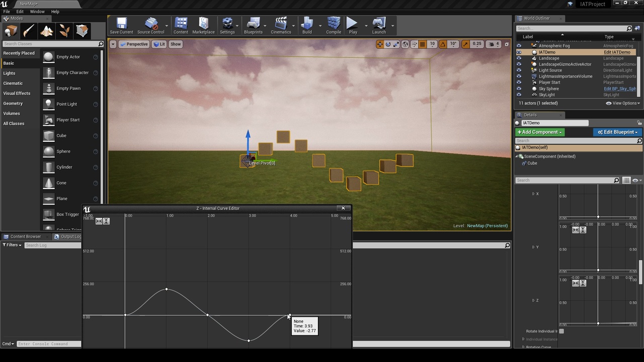Hide Atmospheric Fog with eye icon
644x362 pixels.
[x=519, y=46]
